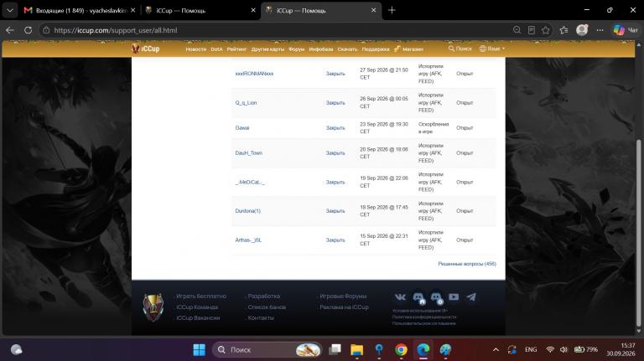The image size is (644, 361).
Task: Open footer link Играть Бесплатно
Action: point(201,297)
